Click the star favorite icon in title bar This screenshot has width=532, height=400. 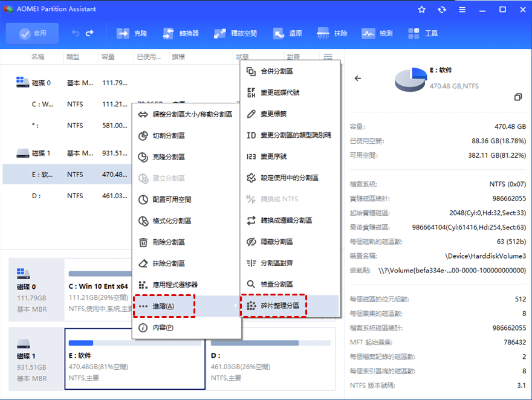point(422,10)
